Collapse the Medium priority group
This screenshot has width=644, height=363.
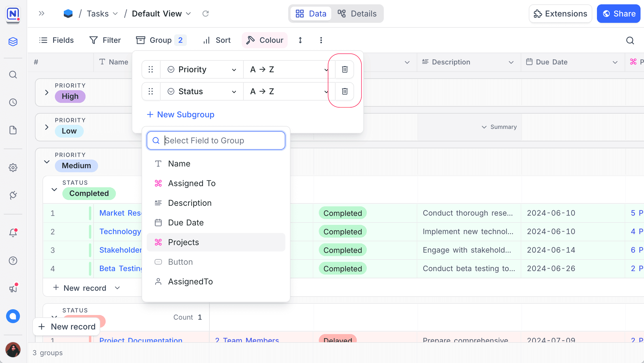[x=47, y=162]
